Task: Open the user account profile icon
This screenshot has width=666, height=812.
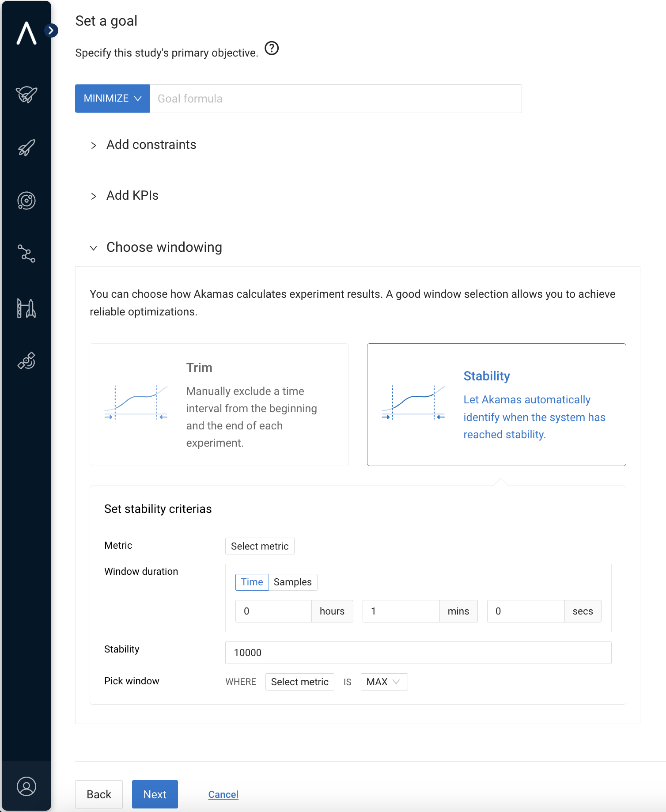Action: pyautogui.click(x=26, y=786)
